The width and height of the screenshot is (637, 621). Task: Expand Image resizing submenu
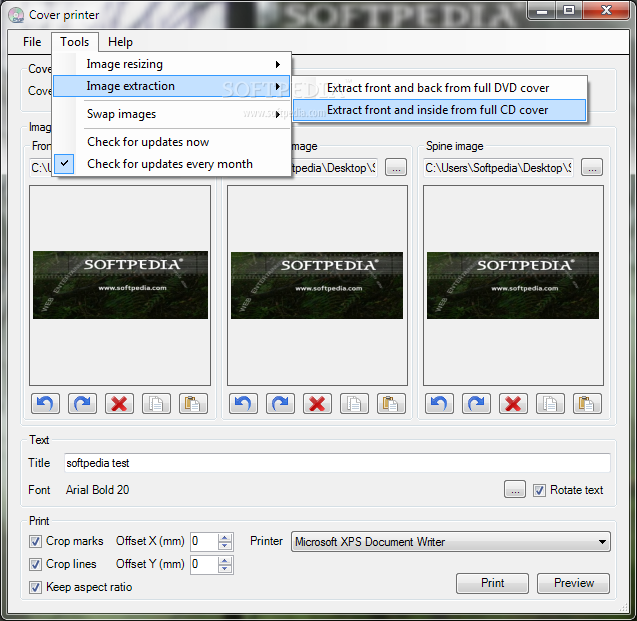[171, 64]
